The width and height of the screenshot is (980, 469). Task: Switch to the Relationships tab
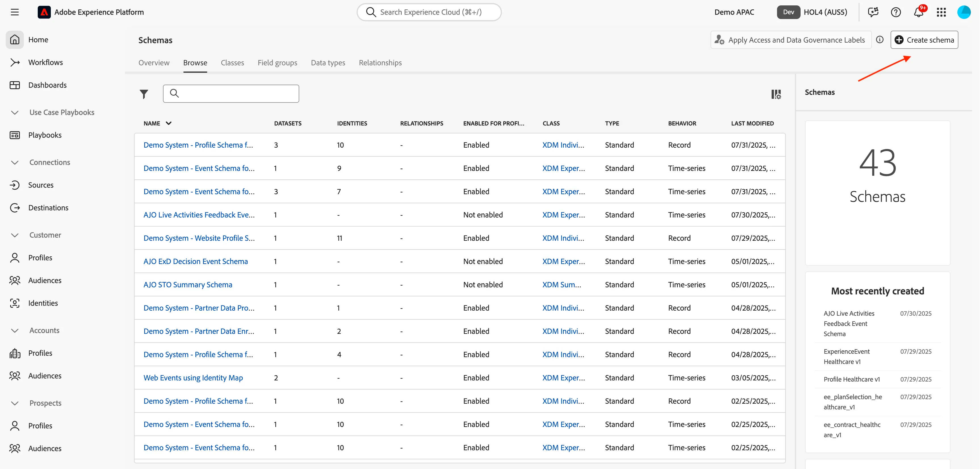tap(380, 63)
